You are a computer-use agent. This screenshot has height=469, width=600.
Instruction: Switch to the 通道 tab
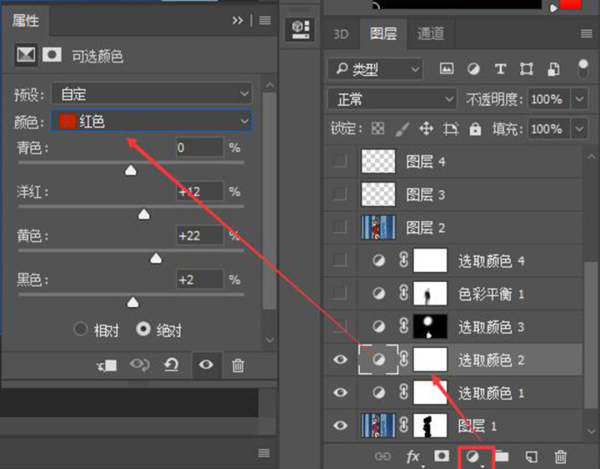430,34
